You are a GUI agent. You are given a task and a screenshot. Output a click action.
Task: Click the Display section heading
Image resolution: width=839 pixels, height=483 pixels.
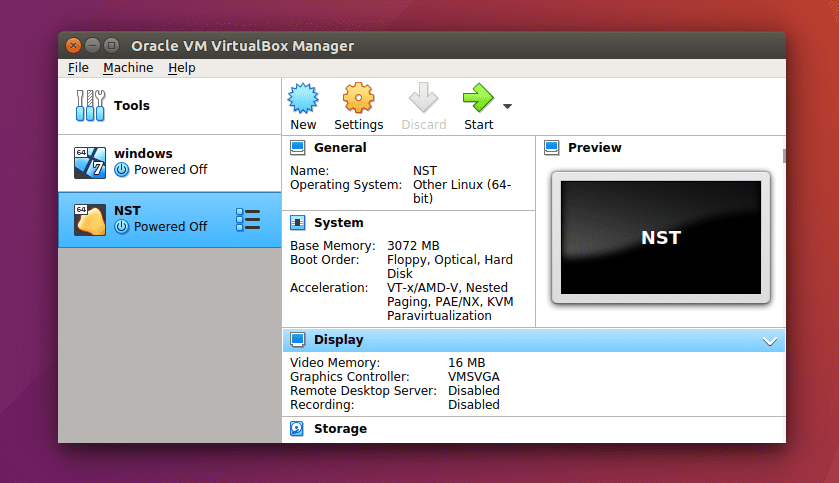(x=339, y=340)
